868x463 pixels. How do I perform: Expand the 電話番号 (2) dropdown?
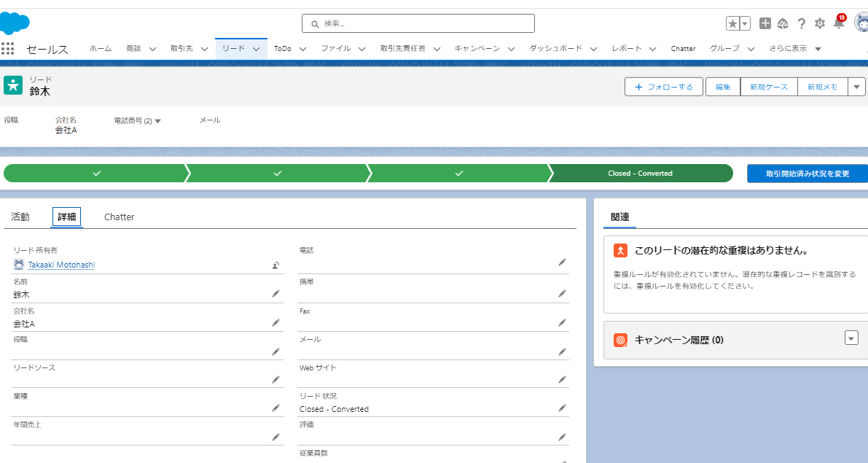point(157,121)
